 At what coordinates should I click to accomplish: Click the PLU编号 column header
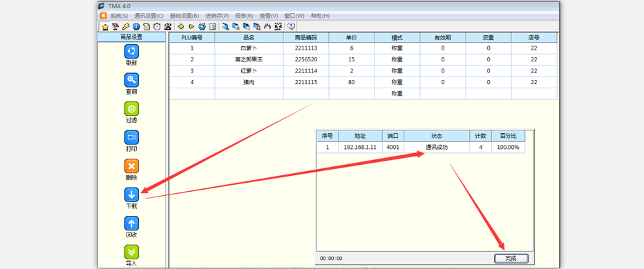pos(192,38)
